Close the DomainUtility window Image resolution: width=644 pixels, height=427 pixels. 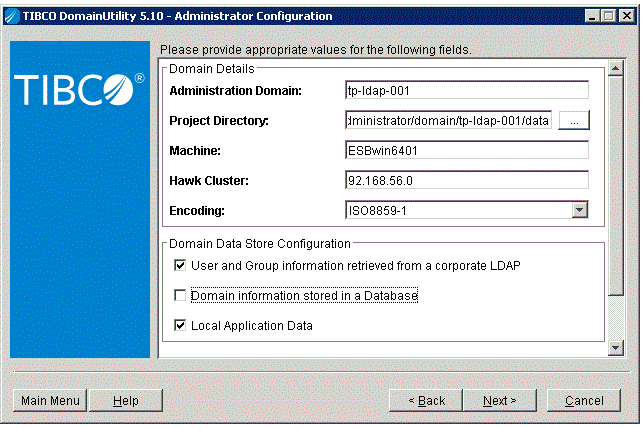coord(627,16)
